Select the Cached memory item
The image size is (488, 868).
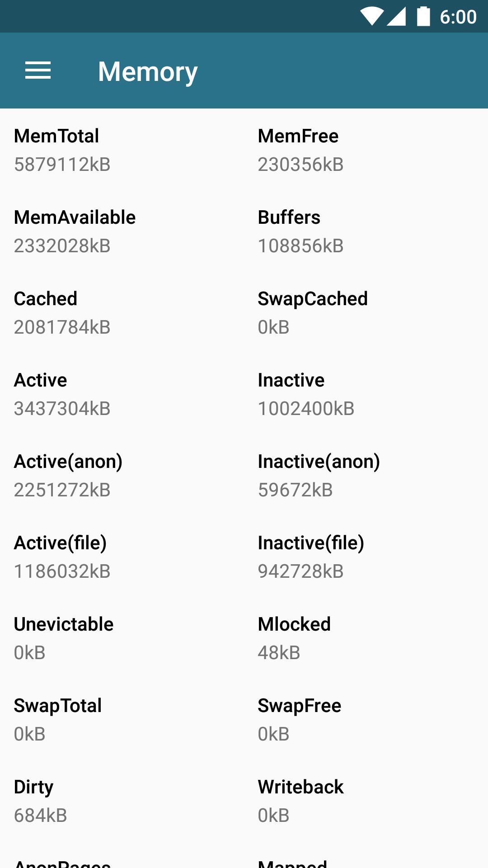coord(62,313)
